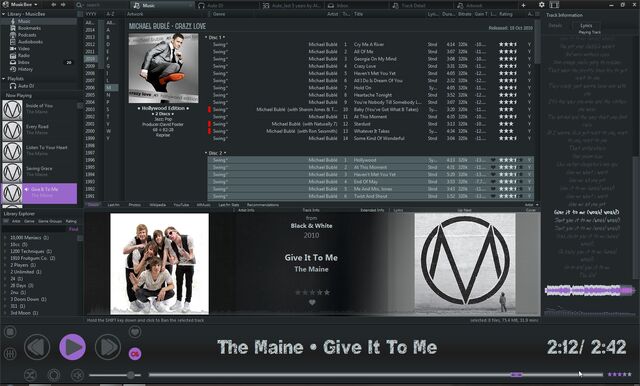Skip to the next track
640x386 pixels.
pos(108,347)
